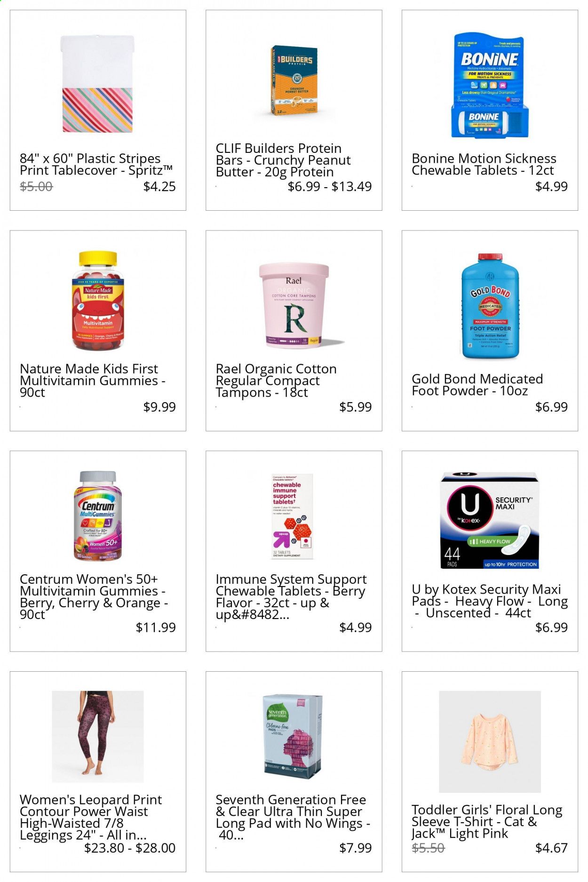Open the leopard print leggings photo
588x882 pixels.
(x=98, y=737)
